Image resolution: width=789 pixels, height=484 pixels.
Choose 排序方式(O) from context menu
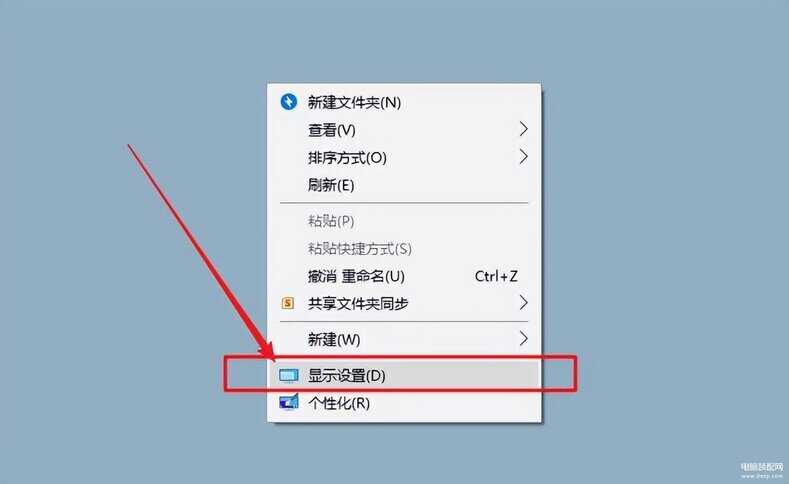pos(405,157)
